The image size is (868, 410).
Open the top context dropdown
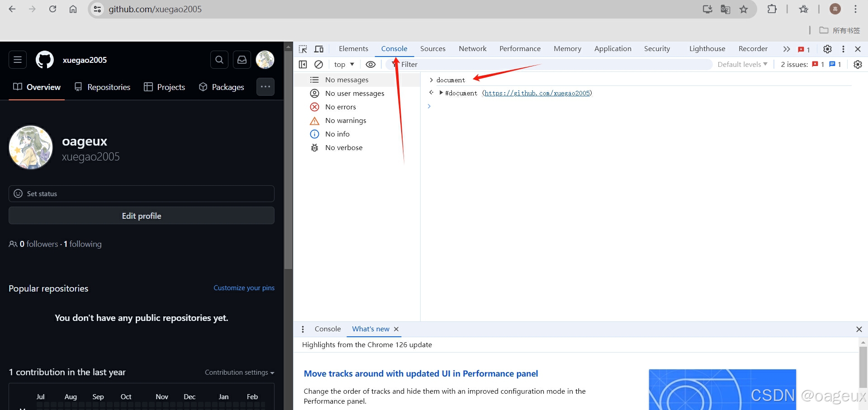pos(344,64)
